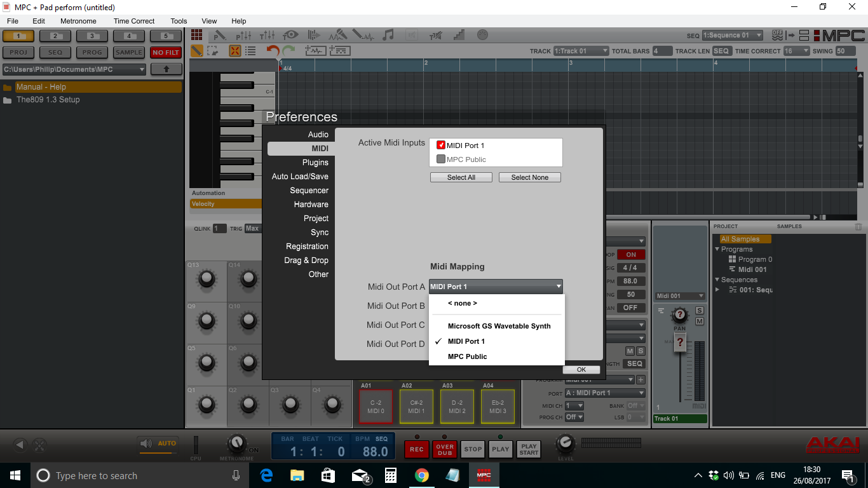Click OK to close Preferences
Screen dimensions: 868x488
tap(581, 369)
